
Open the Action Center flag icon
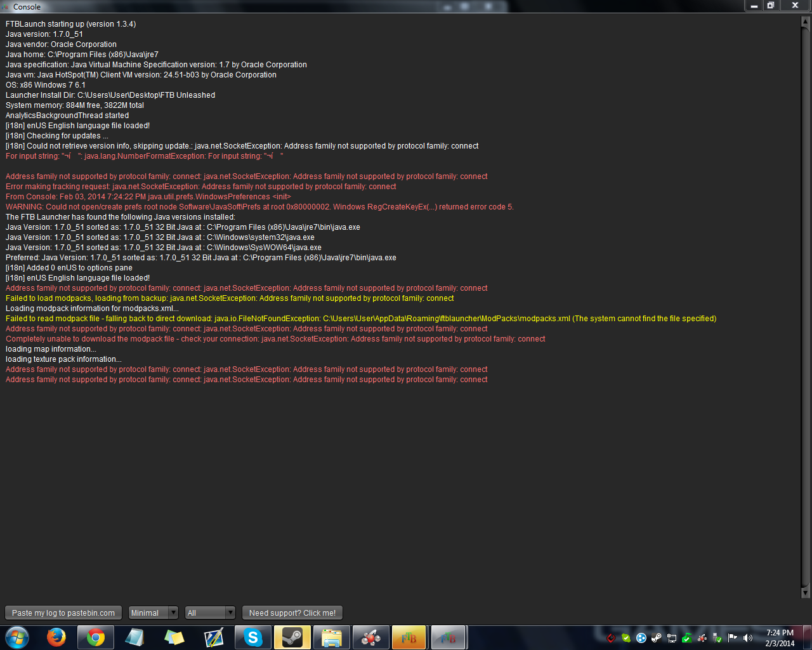pos(733,638)
